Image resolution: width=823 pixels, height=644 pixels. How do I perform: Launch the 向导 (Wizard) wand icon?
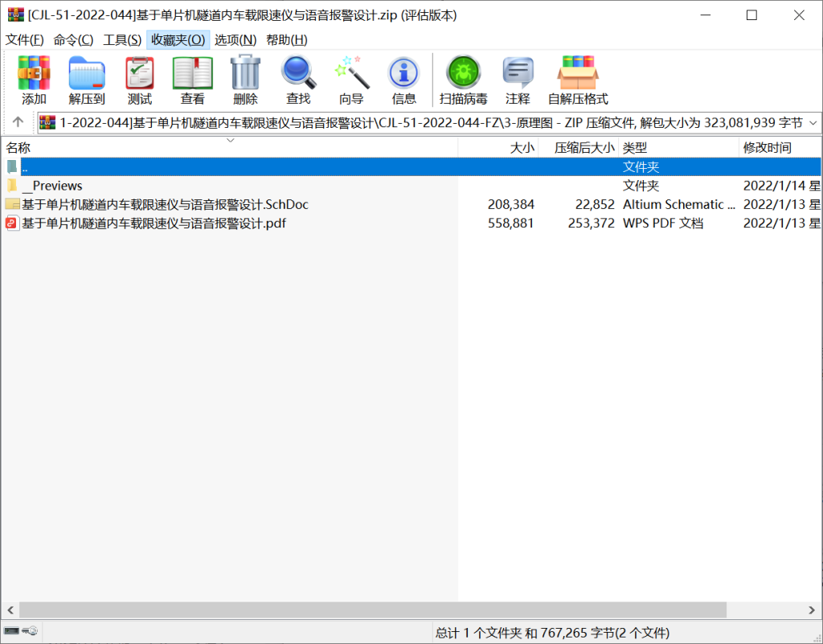[x=351, y=80]
